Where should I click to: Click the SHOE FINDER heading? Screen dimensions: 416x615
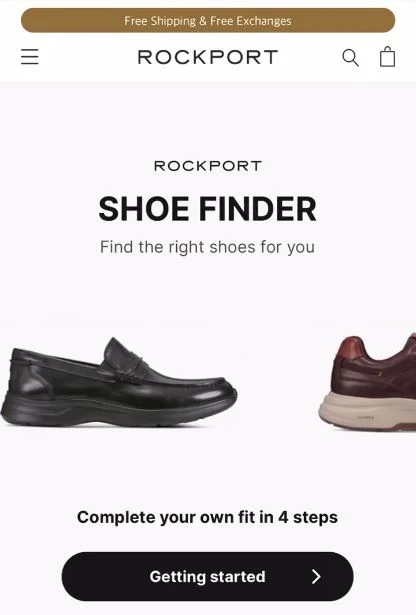coord(207,209)
